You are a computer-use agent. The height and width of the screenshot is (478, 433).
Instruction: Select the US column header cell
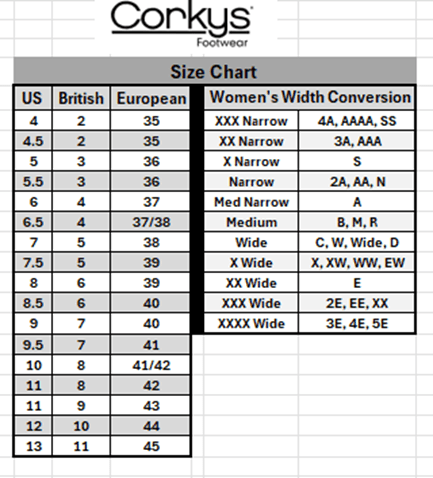tap(33, 98)
